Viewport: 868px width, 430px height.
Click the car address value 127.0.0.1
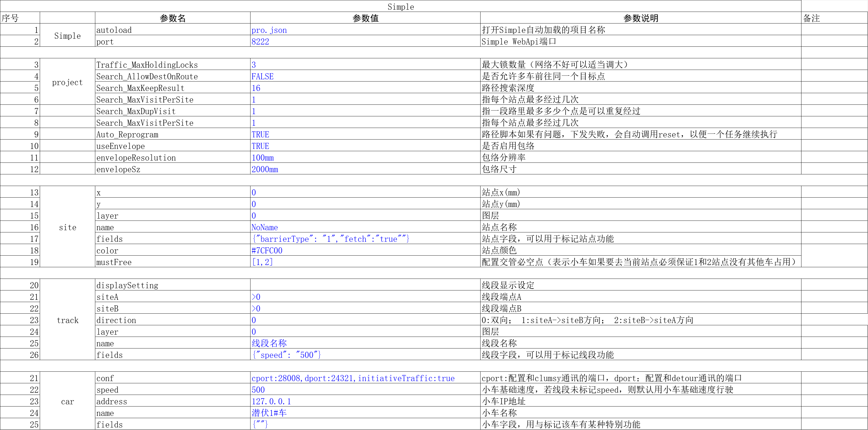click(271, 401)
